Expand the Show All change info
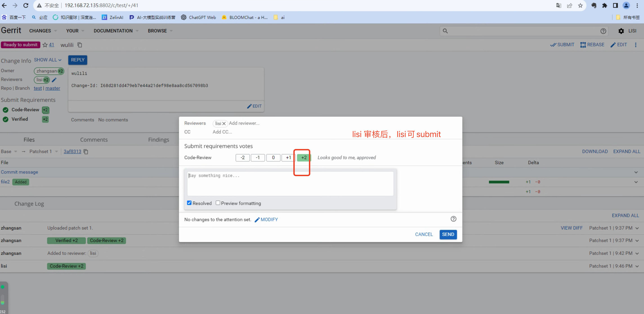The height and width of the screenshot is (314, 644). 47,60
